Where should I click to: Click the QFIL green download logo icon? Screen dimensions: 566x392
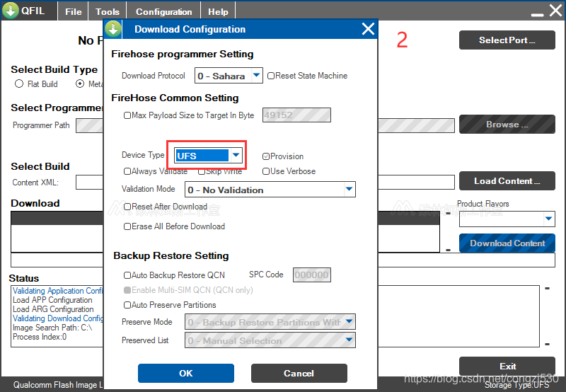pyautogui.click(x=10, y=10)
